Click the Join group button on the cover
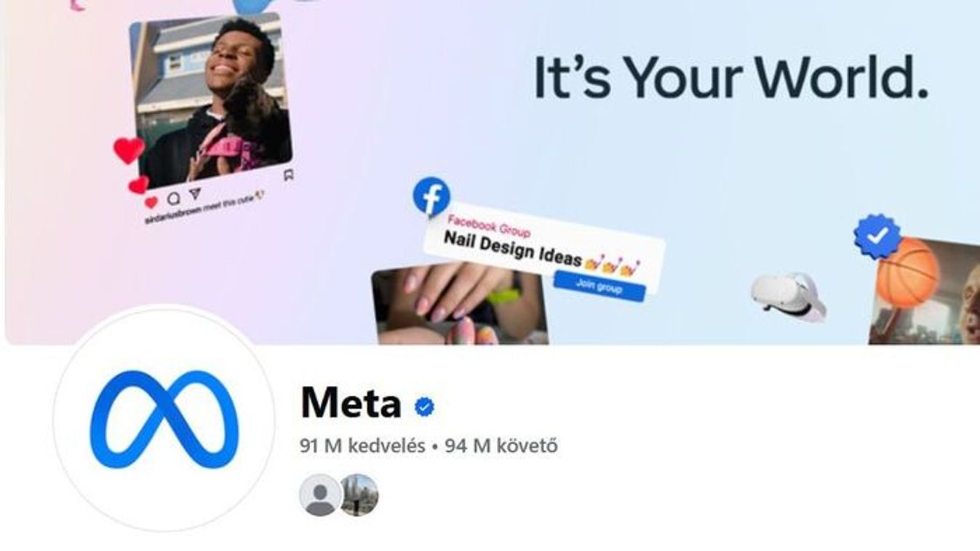 [x=599, y=285]
